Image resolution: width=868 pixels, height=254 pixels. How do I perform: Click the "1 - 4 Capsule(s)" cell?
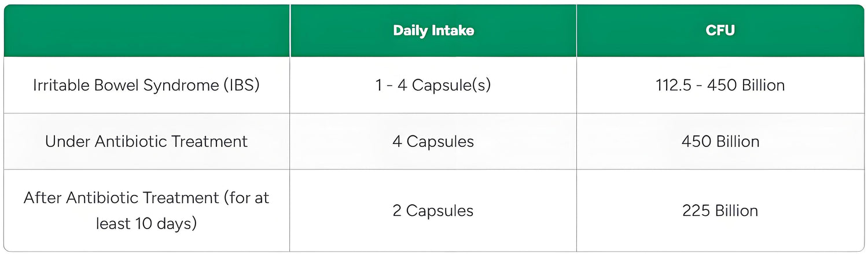coord(433,85)
